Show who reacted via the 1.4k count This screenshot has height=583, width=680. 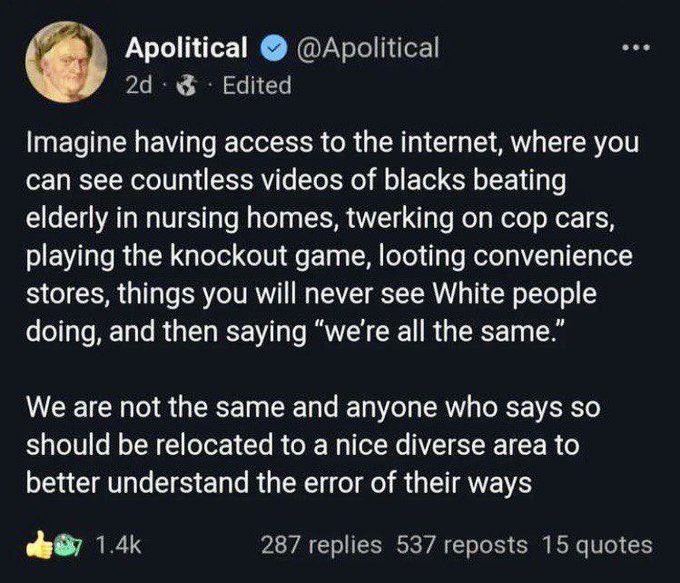(x=117, y=545)
